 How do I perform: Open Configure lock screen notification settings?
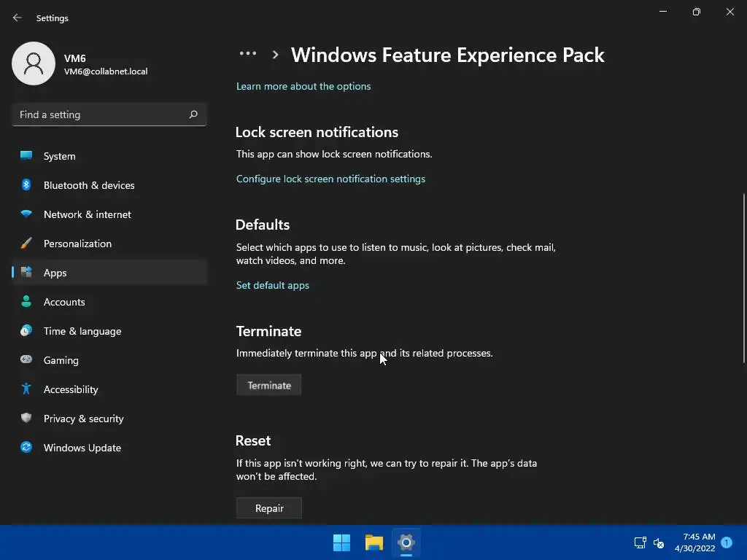[330, 179]
